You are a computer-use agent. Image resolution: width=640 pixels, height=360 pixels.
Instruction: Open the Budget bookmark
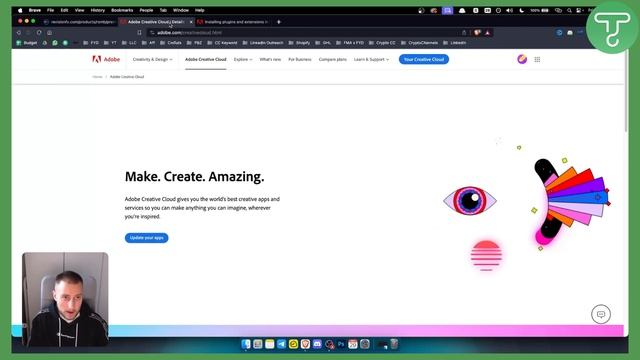(27, 43)
